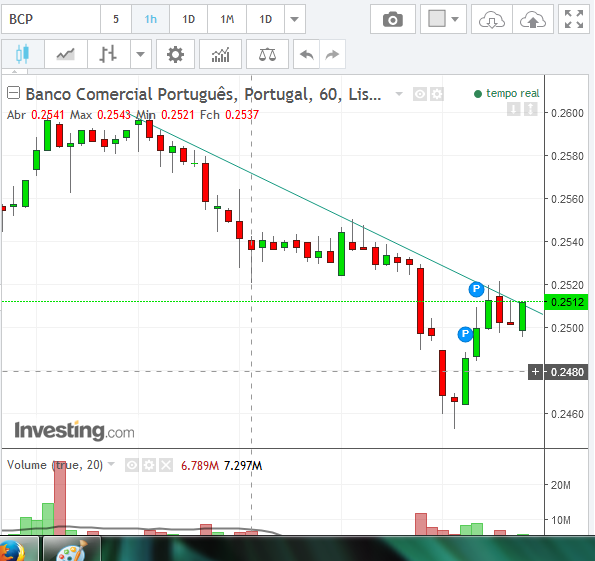Click the Investing.com logo link

(74, 431)
